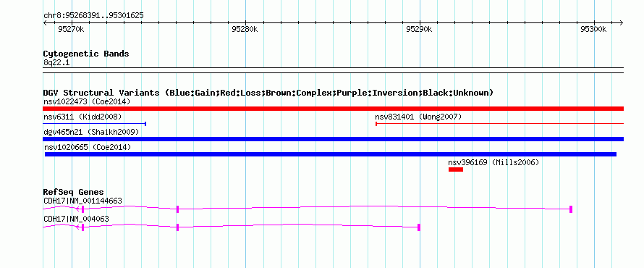644x268 pixels.
Task: Click the 95290k ruler tick label
Action: (x=420, y=29)
